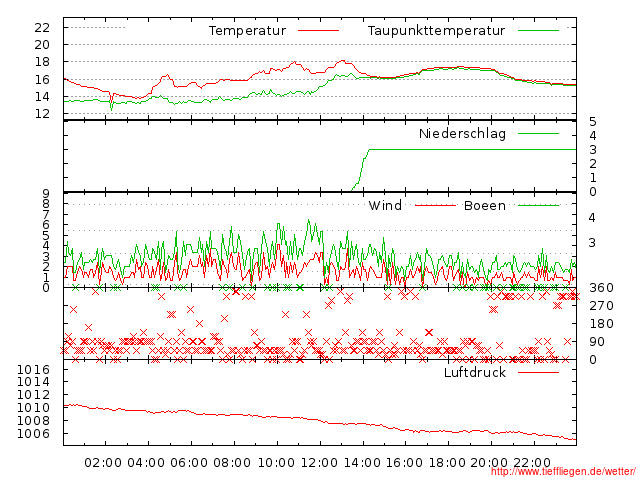Click the 22:00 time axis label
The image size is (640, 480).
coord(532,463)
